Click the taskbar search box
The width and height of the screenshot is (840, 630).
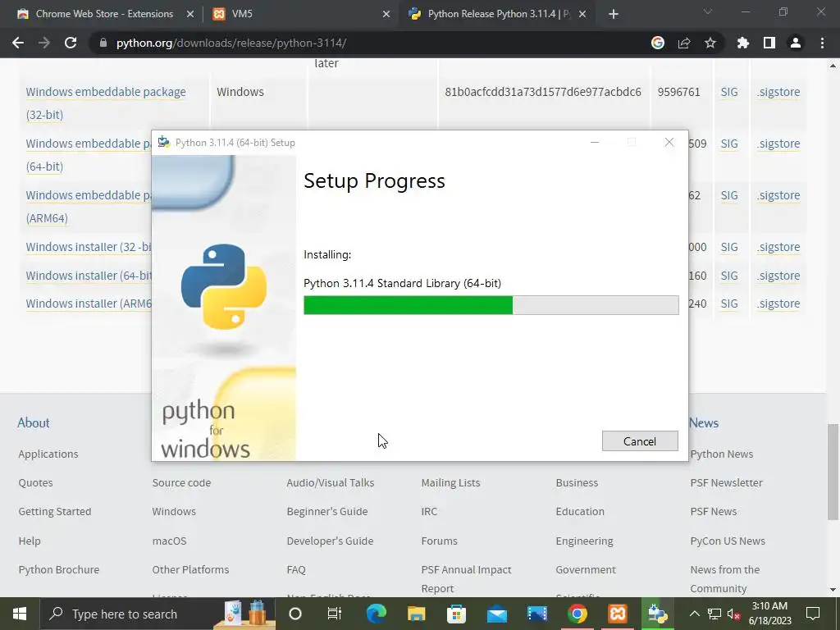pyautogui.click(x=158, y=614)
